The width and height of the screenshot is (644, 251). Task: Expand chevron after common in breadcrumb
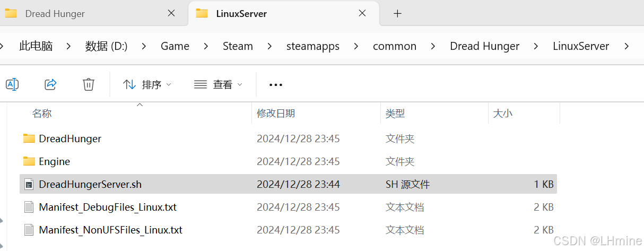point(433,46)
